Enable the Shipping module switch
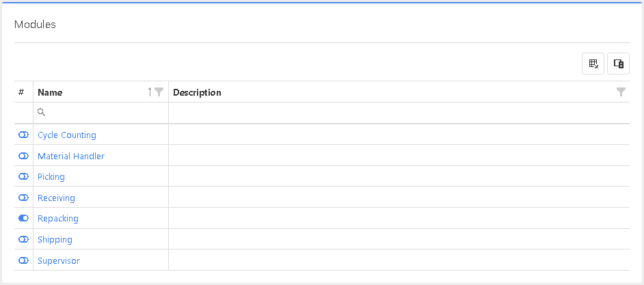Viewport: 644px width, 285px height. pos(23,240)
